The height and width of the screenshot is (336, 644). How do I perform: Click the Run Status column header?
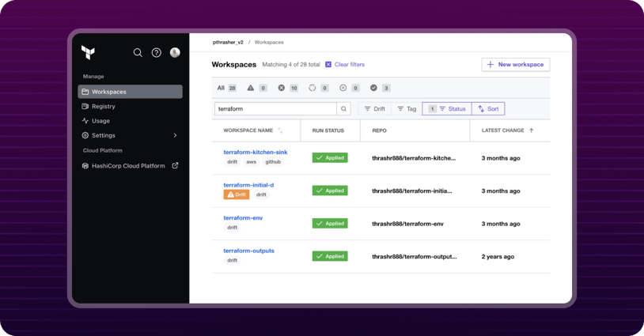click(x=328, y=130)
